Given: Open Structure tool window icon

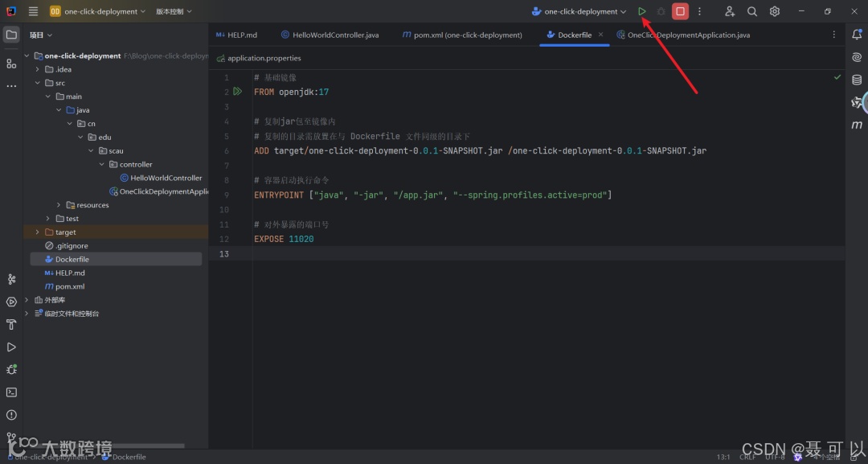Looking at the screenshot, I should (11, 63).
